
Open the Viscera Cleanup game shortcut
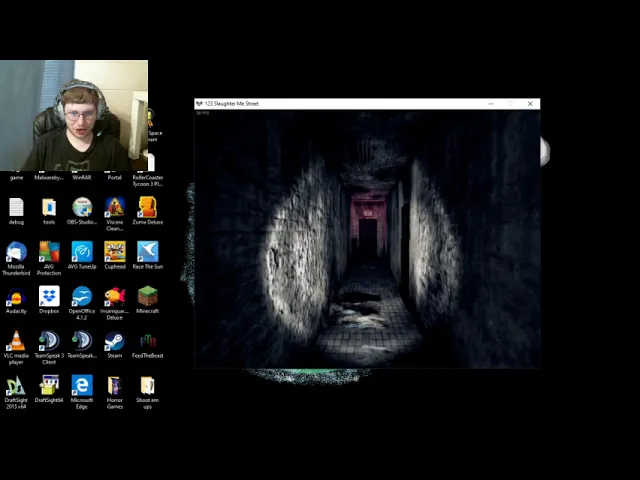coord(115,207)
